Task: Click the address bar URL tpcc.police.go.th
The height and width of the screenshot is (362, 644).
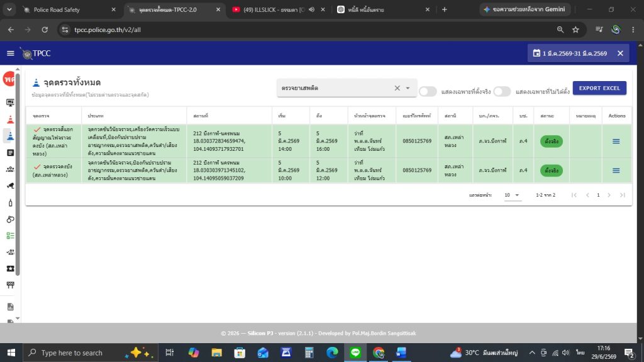Action: point(108,30)
